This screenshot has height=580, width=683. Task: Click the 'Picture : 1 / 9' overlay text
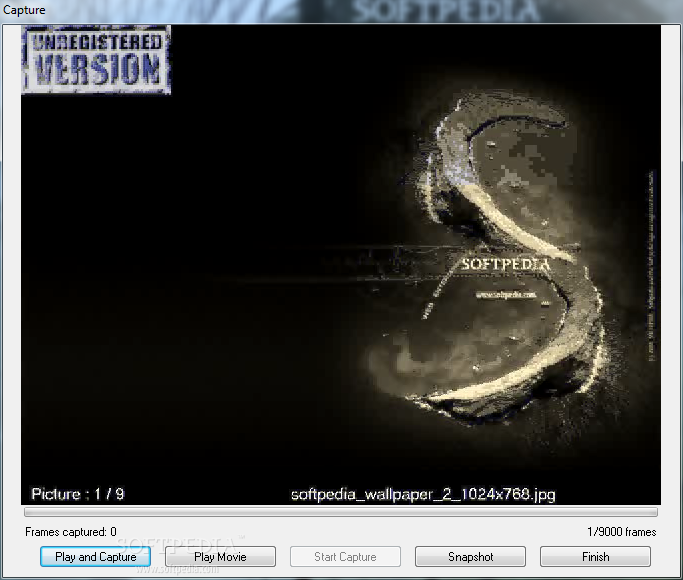[x=78, y=494]
